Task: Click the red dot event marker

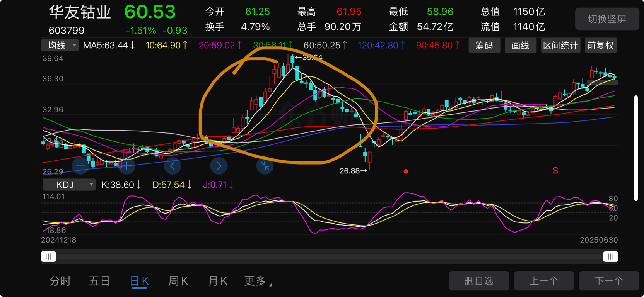Action: click(406, 171)
